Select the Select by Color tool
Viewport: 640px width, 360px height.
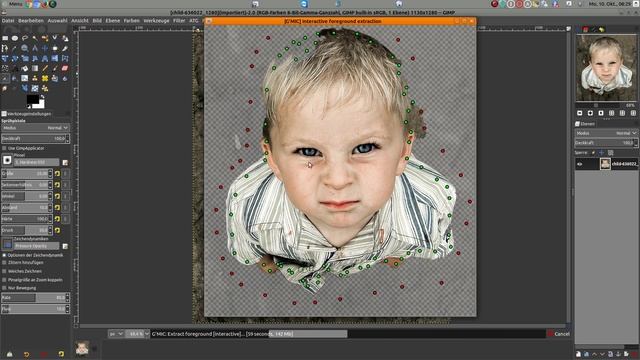(x=45, y=38)
